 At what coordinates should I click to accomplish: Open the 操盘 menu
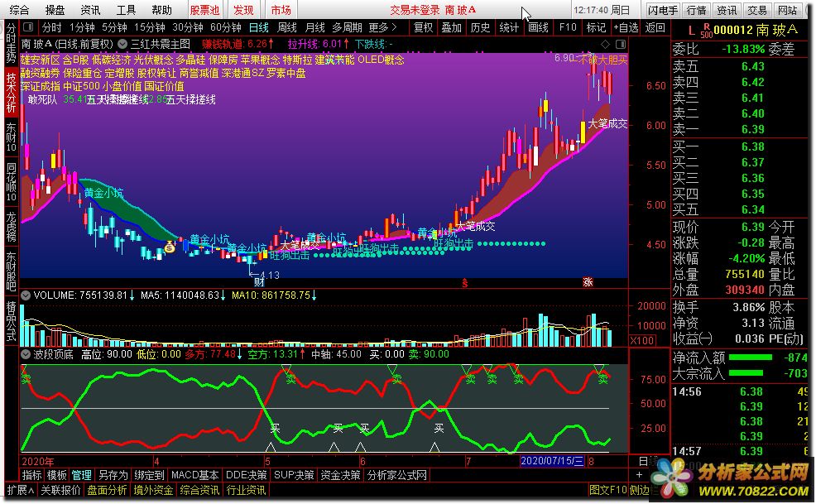click(x=55, y=10)
